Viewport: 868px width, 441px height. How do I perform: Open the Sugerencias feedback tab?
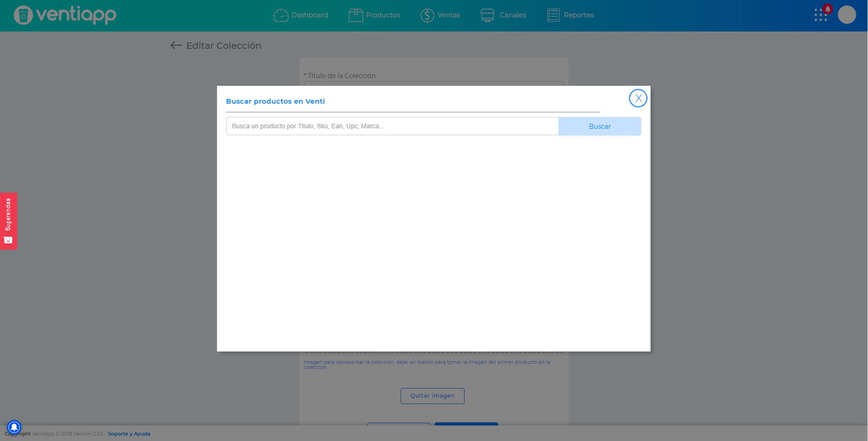8,221
